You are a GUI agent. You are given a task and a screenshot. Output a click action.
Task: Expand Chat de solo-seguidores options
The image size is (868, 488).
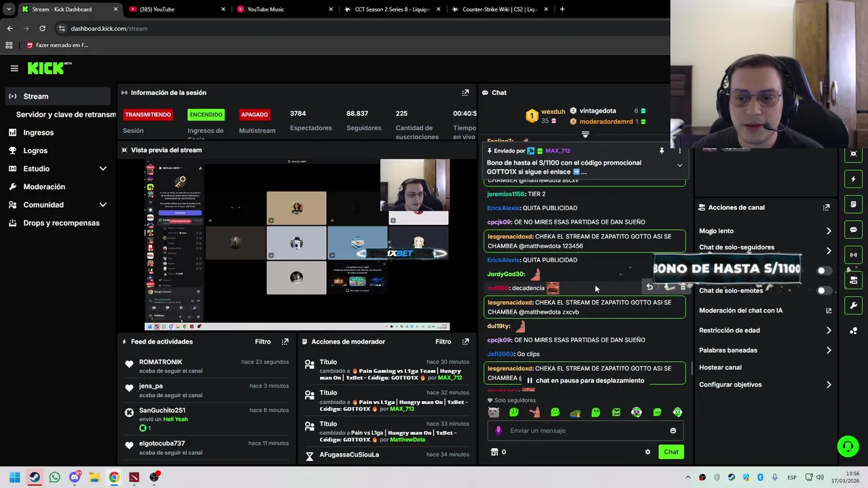pos(829,251)
